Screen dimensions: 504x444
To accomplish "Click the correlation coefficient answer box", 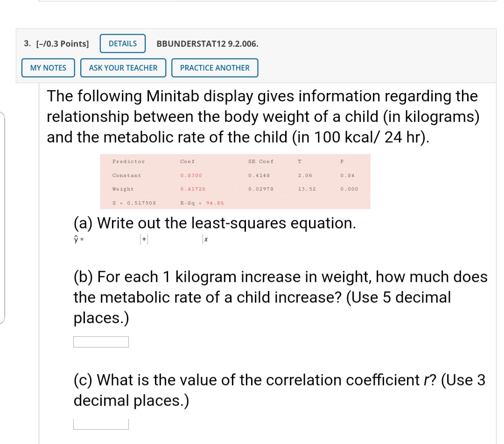I will (x=100, y=423).
